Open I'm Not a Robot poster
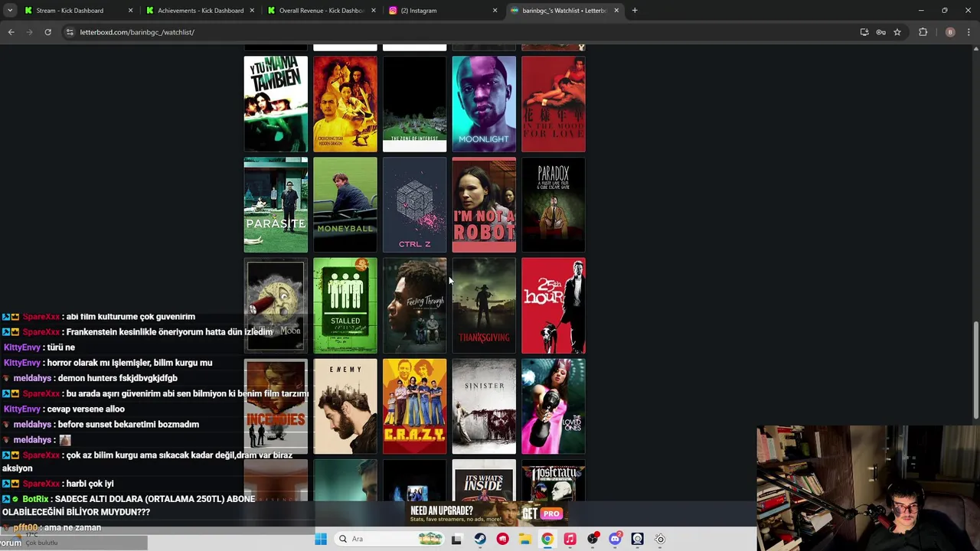Screen dimensions: 980x551 (484, 205)
